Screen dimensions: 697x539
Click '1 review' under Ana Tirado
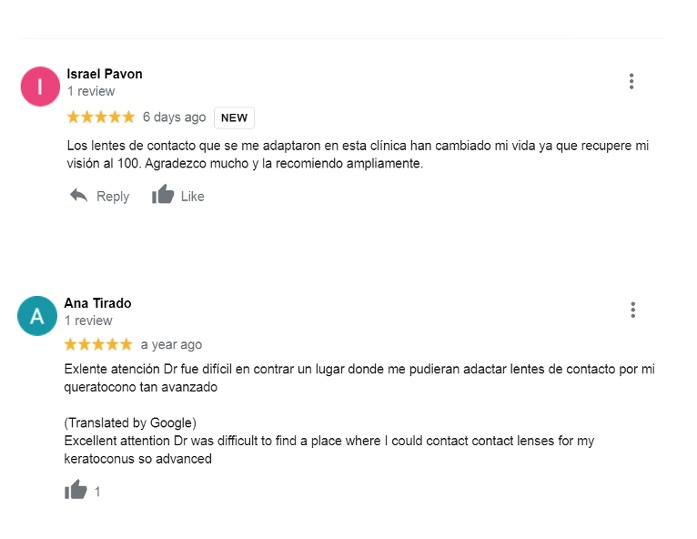[x=88, y=320]
